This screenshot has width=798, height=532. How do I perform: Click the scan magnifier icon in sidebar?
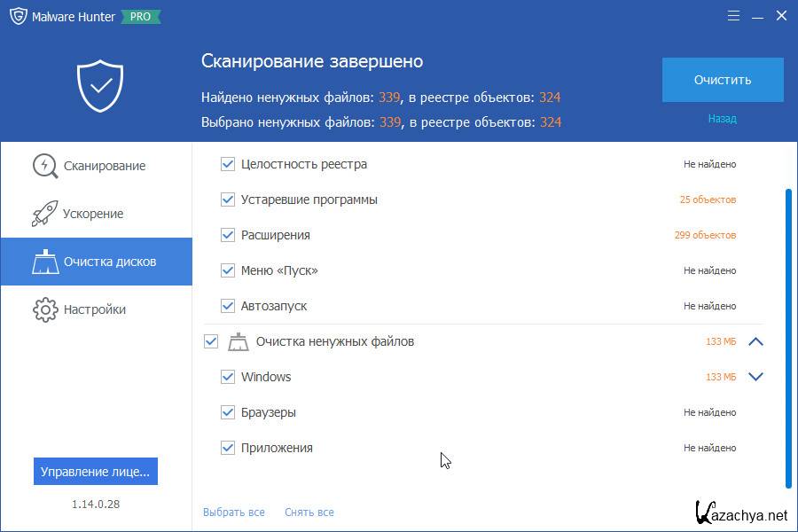click(44, 166)
